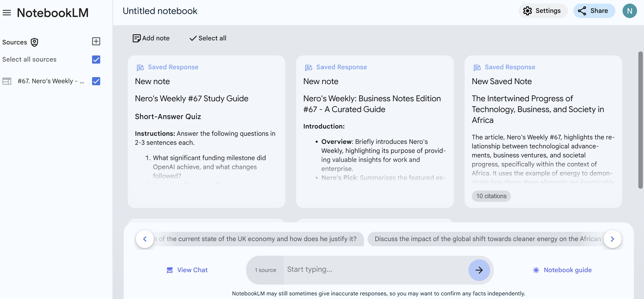Click the Sources heading
This screenshot has width=644, height=299.
(x=15, y=42)
